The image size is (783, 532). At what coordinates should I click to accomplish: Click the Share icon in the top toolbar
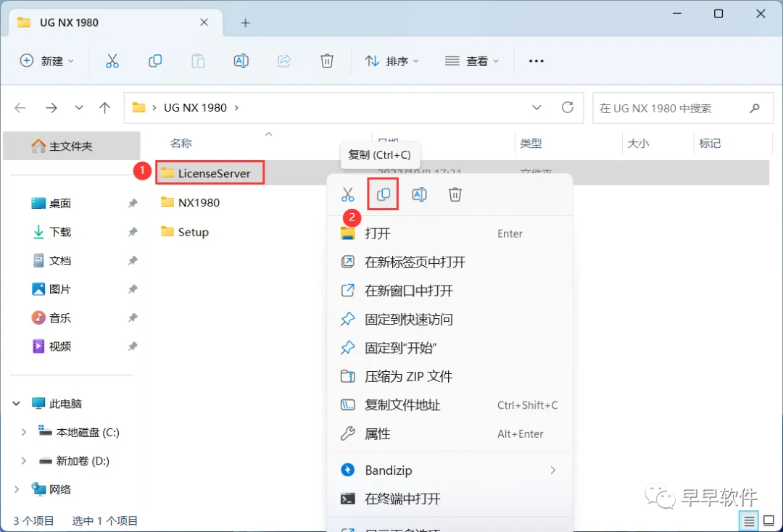coord(284,61)
